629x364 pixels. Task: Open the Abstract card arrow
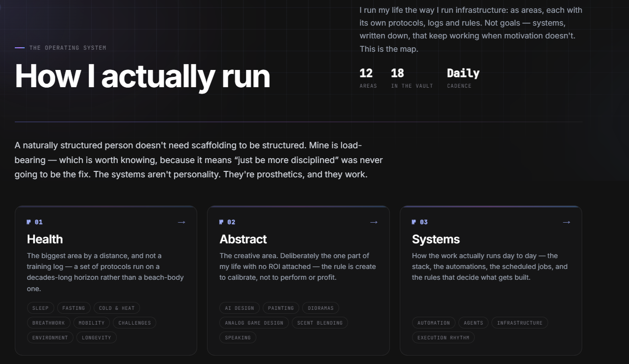click(x=374, y=222)
